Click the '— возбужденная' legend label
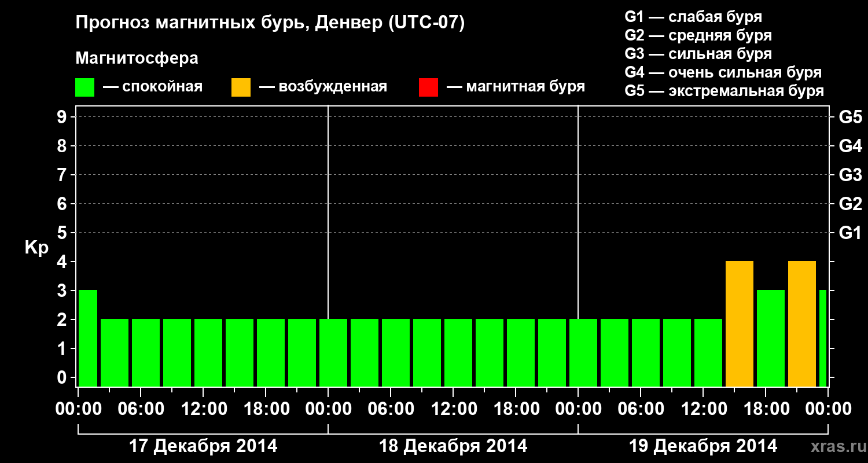868x463 pixels. click(x=323, y=87)
